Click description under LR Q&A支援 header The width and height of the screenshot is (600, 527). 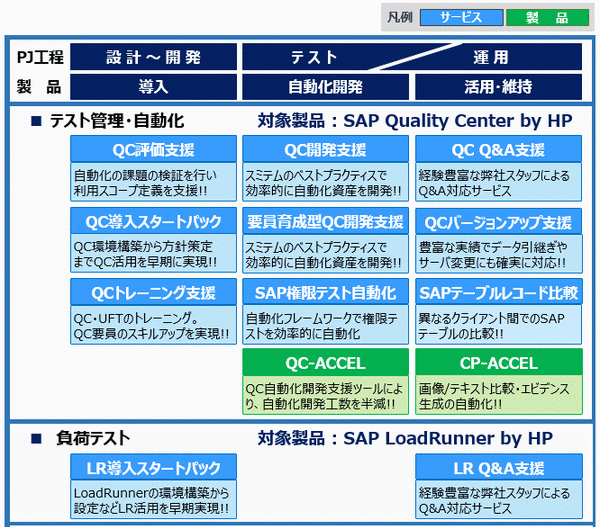[499, 500]
